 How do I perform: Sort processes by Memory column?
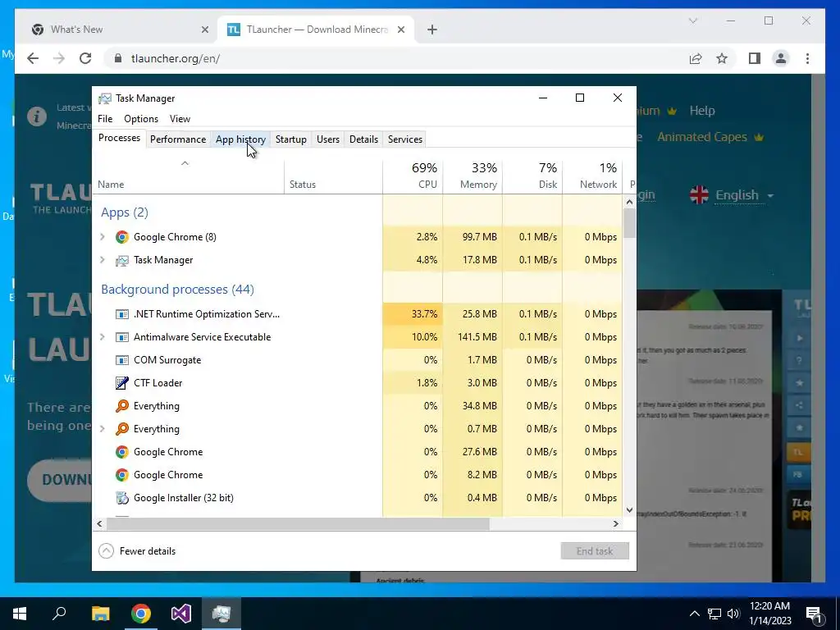(472, 176)
